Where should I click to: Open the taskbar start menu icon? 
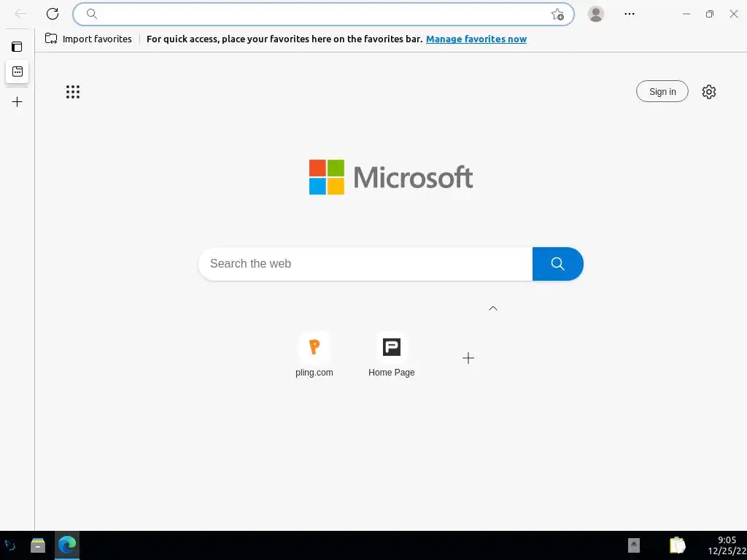coord(10,545)
